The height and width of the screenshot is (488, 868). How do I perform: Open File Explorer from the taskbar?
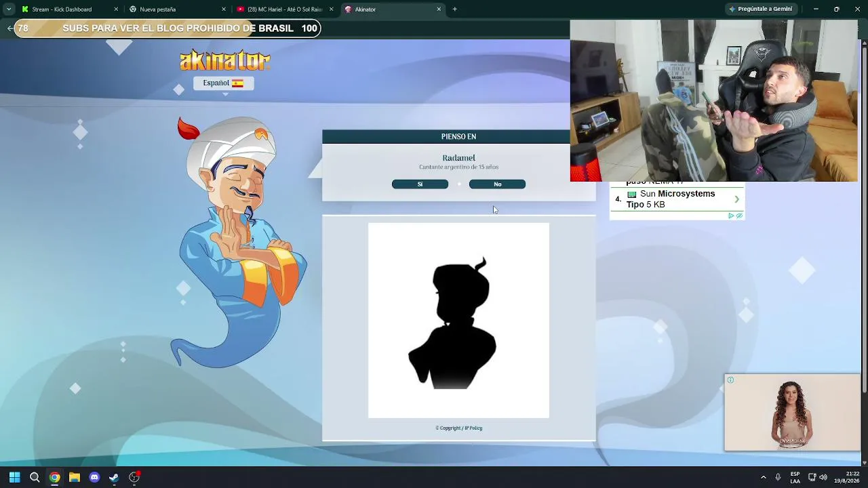coord(75,477)
